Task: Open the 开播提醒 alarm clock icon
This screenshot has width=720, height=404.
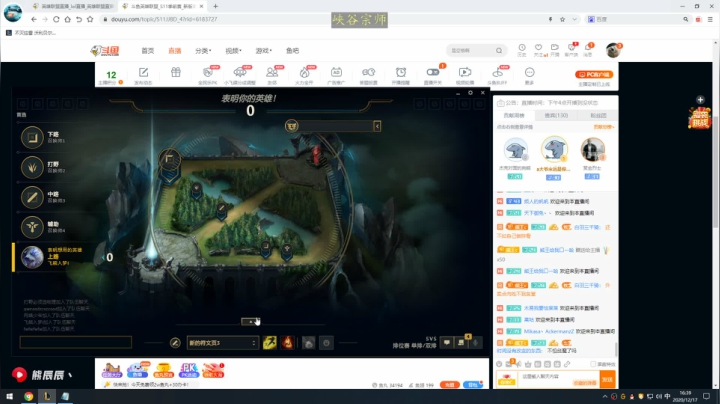Action: [x=401, y=73]
